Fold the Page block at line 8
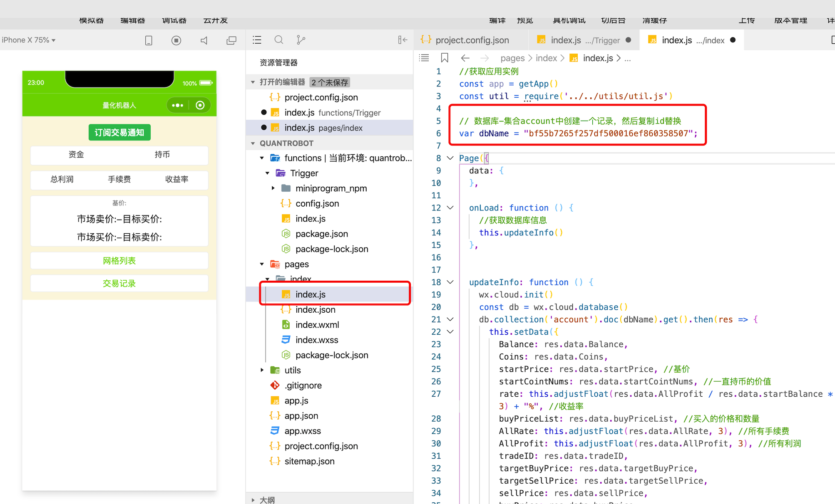This screenshot has height=504, width=835. (x=450, y=158)
